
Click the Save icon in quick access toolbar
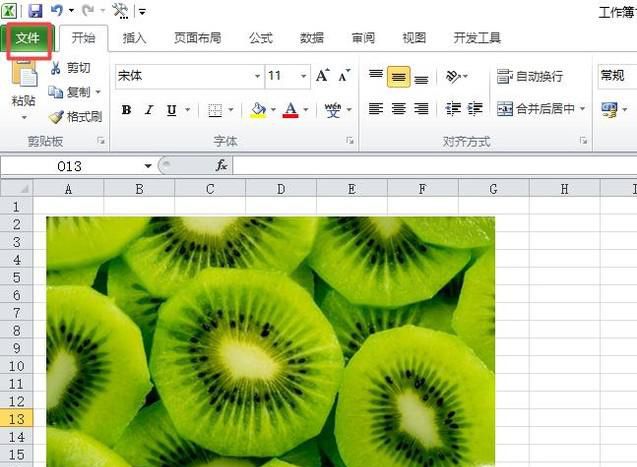[35, 11]
